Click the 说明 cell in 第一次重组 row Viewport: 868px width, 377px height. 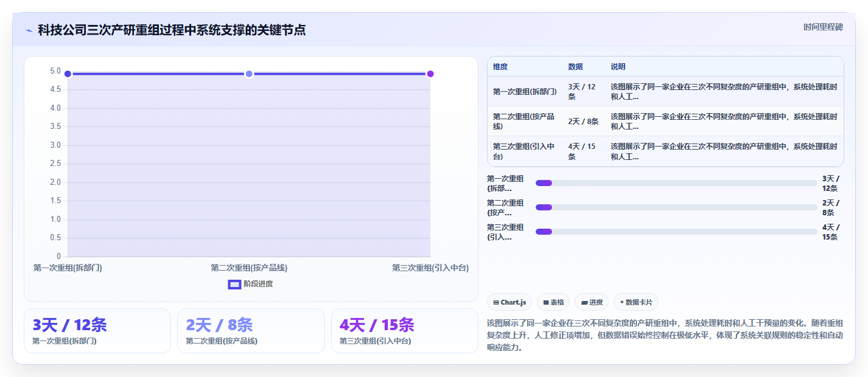(x=724, y=92)
